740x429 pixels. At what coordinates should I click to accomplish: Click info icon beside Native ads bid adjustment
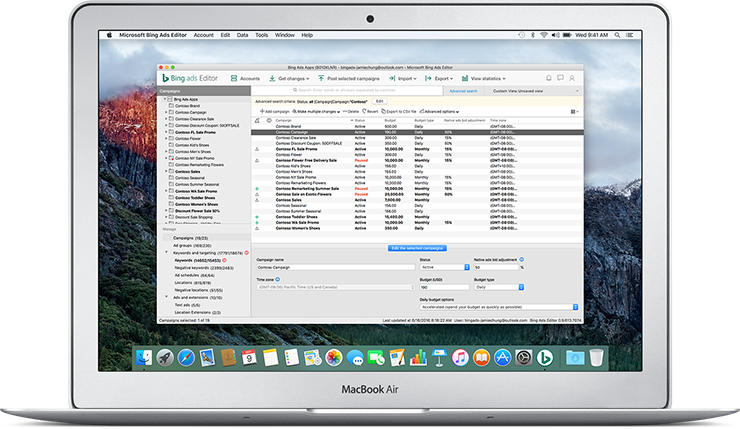pos(521,260)
